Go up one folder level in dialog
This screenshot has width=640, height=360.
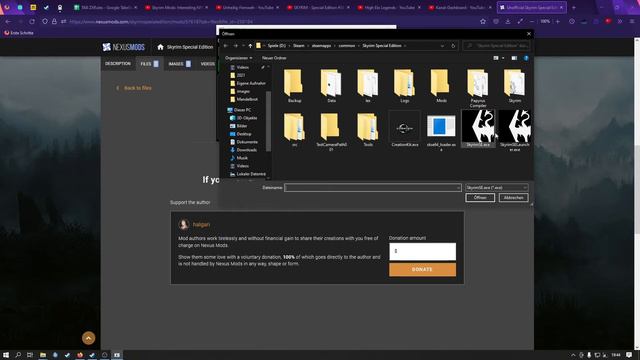250,46
